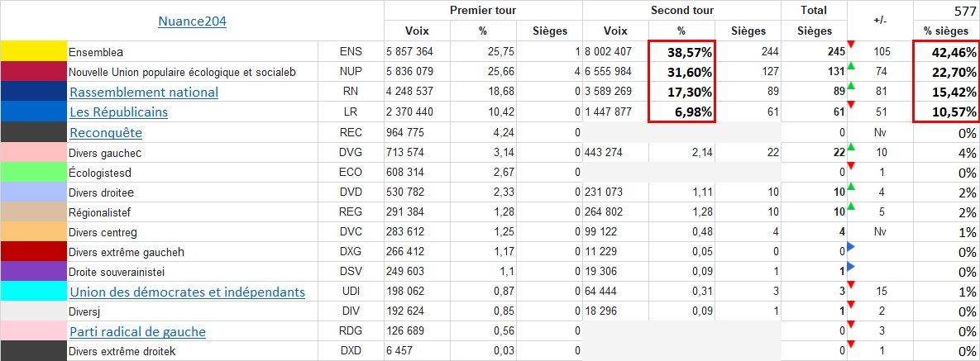
Task: Click the red down arrow in Les Républicains row
Action: 852,106
